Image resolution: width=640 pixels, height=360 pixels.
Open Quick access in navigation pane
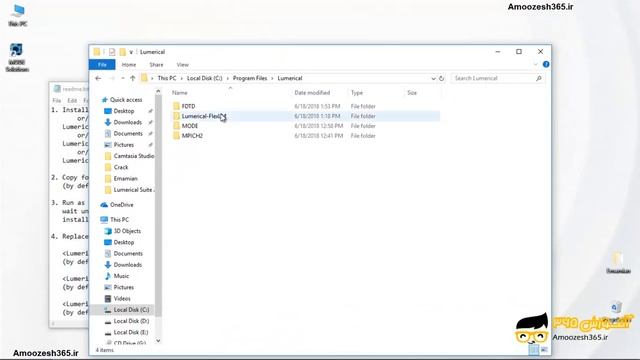pyautogui.click(x=126, y=100)
